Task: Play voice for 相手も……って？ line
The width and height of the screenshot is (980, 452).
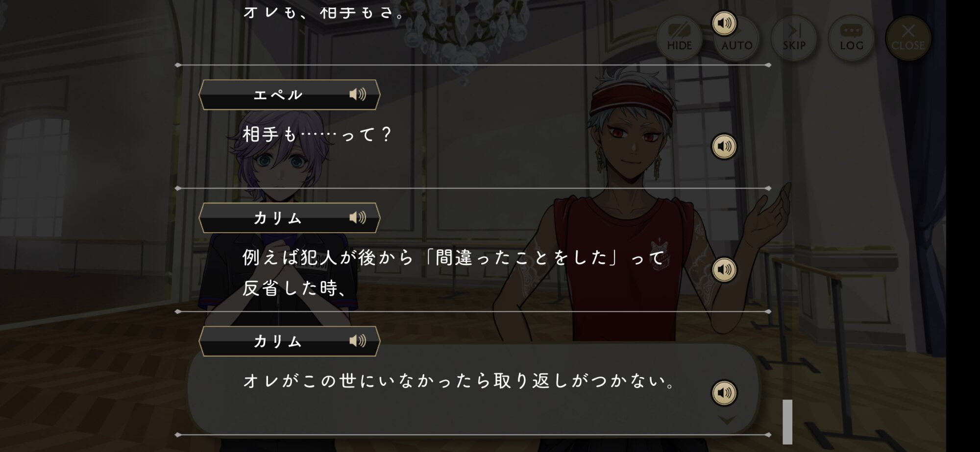Action: click(x=724, y=146)
